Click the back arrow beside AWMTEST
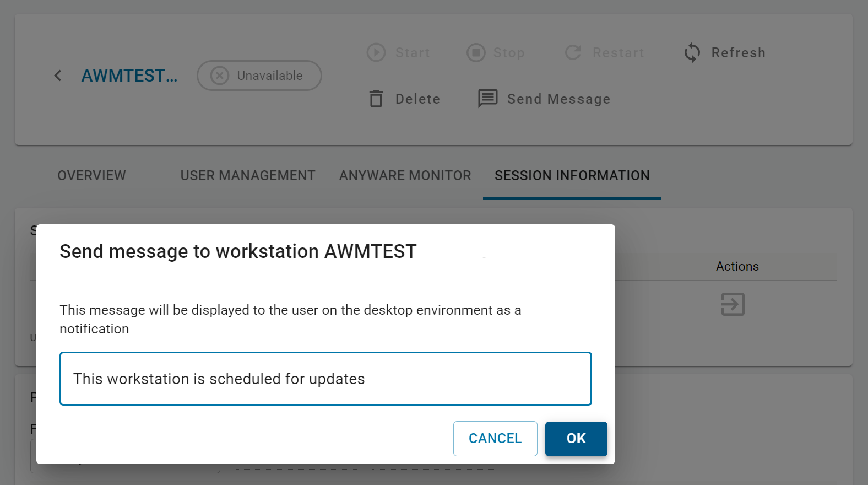Image resolution: width=868 pixels, height=485 pixels. (x=58, y=76)
